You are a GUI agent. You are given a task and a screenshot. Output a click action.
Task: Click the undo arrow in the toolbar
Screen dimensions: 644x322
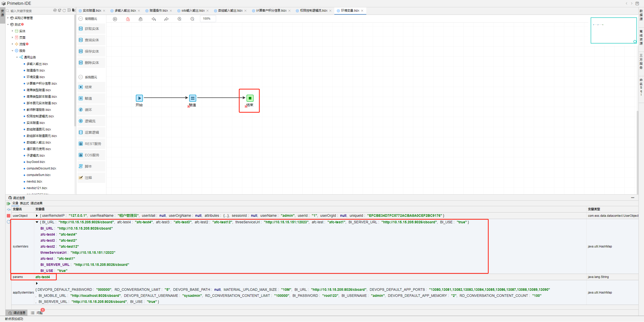coord(154,19)
